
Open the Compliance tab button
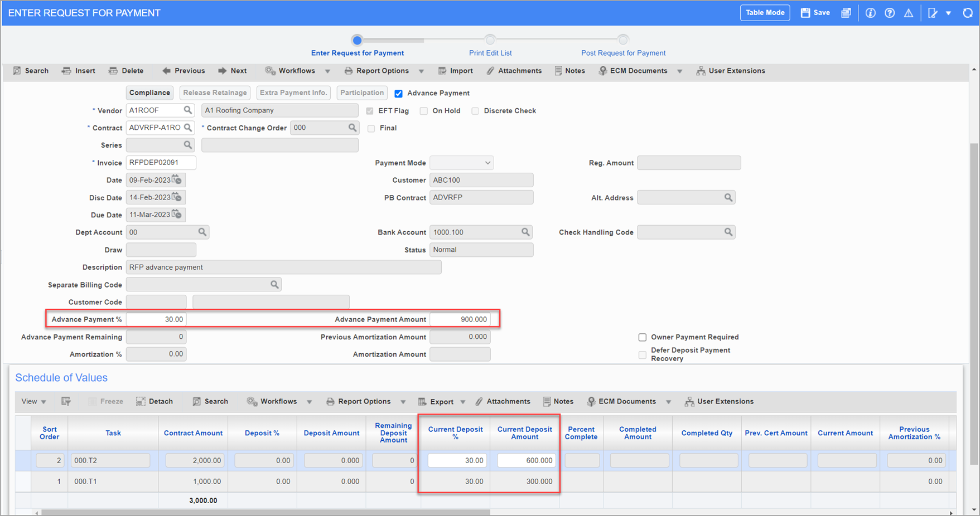149,93
